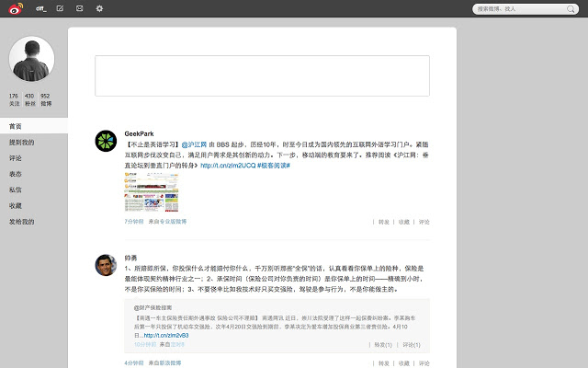Open the messages envelope icon
This screenshot has width=588, height=368.
(80, 8)
